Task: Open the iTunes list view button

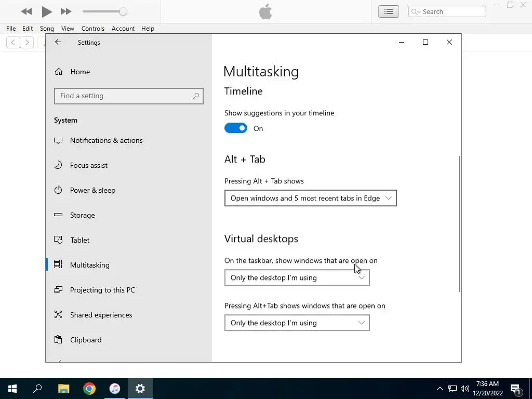Action: click(x=389, y=11)
